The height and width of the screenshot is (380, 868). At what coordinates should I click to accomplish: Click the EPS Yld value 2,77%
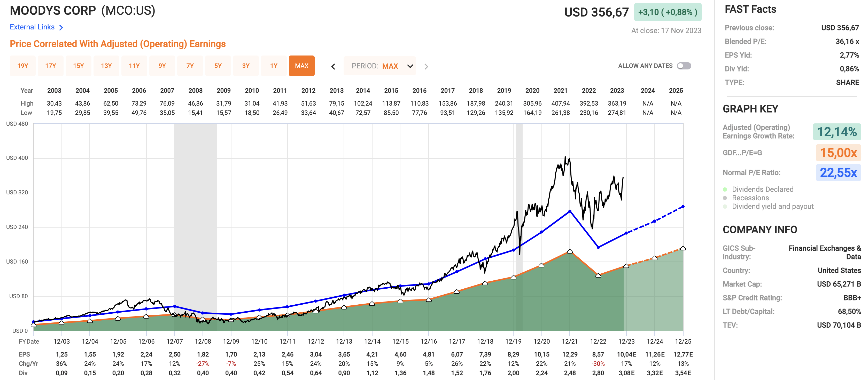[x=849, y=55]
